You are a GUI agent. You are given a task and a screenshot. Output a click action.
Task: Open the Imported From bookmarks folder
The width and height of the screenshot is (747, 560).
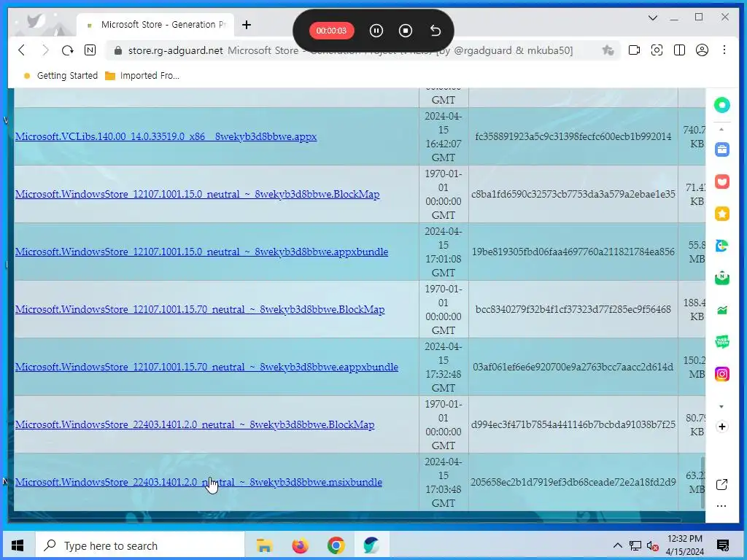click(x=142, y=76)
